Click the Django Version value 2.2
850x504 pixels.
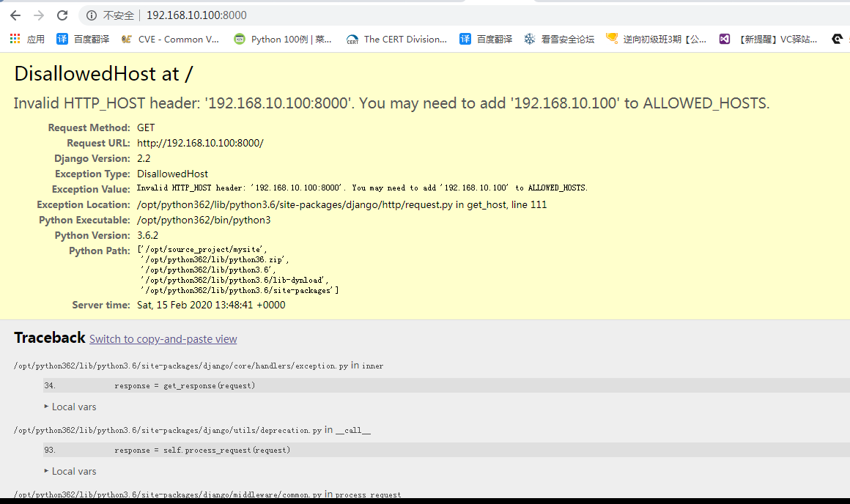click(x=144, y=159)
